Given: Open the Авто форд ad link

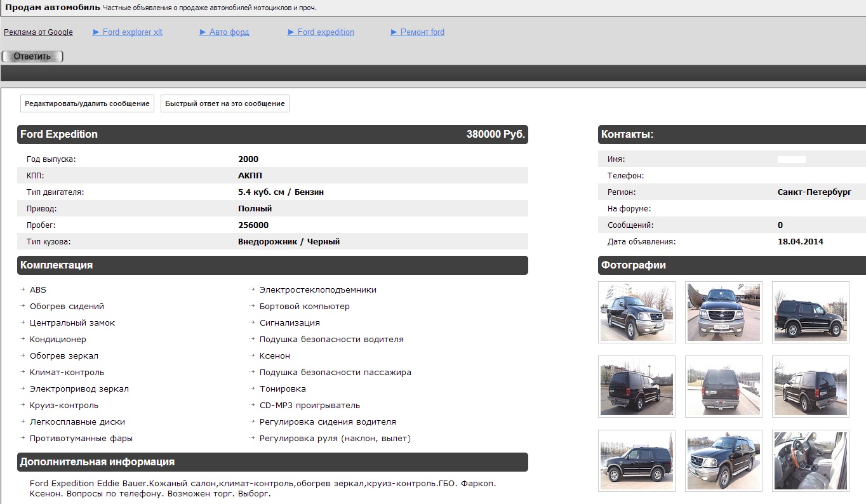Looking at the screenshot, I should (x=224, y=32).
